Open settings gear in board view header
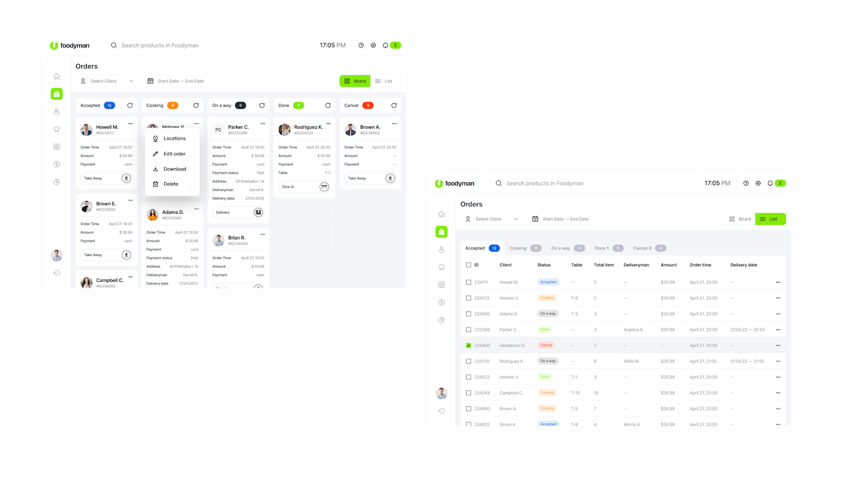The height and width of the screenshot is (488, 868). click(x=373, y=45)
